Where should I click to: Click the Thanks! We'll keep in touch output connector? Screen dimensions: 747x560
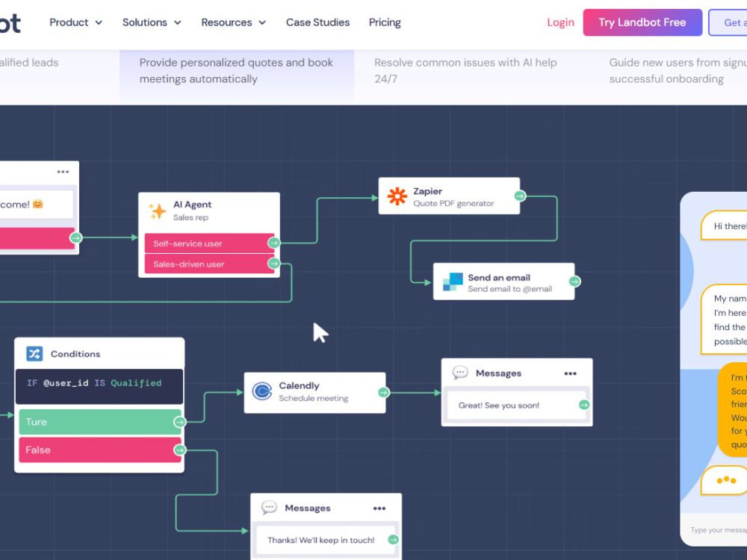tap(393, 540)
